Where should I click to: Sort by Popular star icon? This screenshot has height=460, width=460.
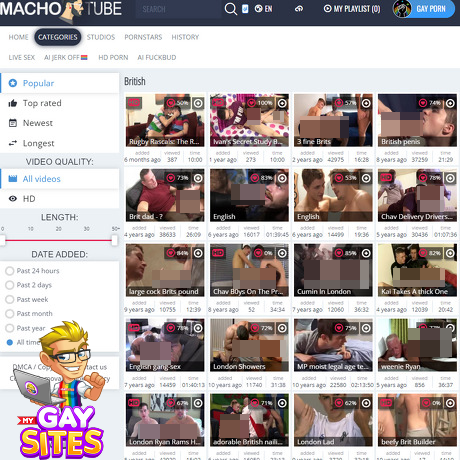[x=13, y=83]
